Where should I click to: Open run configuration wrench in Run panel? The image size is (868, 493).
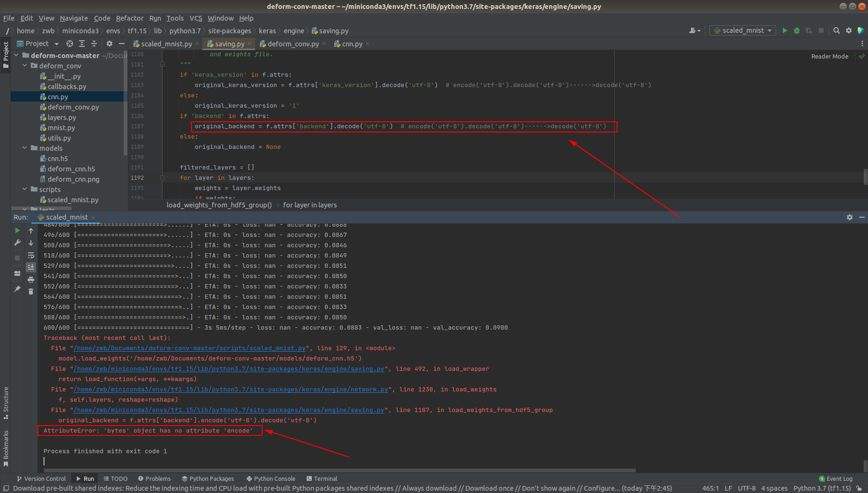(x=17, y=243)
